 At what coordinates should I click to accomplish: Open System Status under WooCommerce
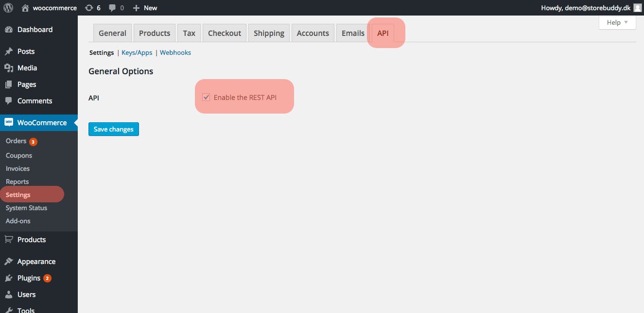click(27, 208)
